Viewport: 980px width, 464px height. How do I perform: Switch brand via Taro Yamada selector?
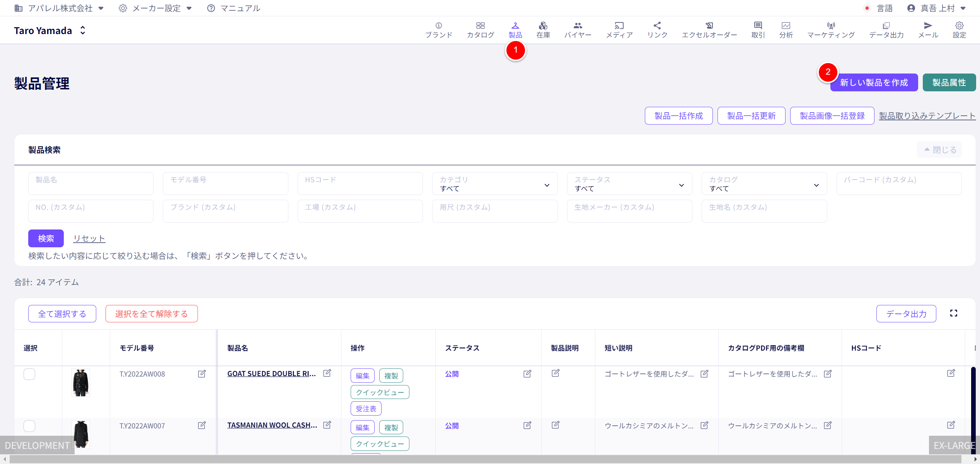click(50, 31)
